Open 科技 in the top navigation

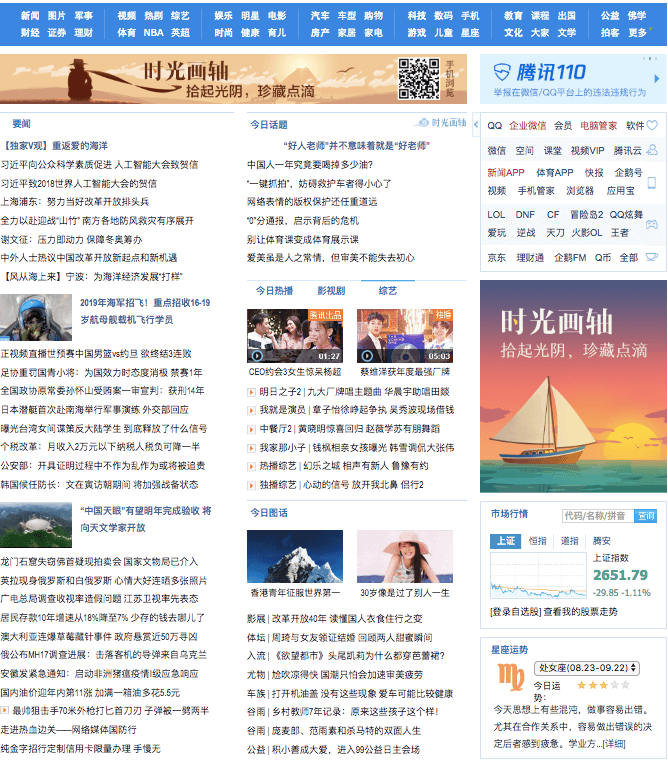(x=417, y=16)
